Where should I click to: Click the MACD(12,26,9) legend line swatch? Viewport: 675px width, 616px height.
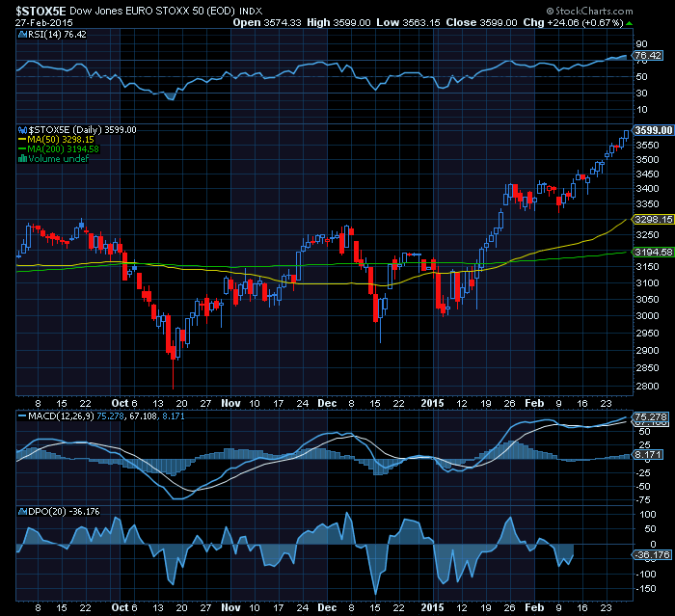coord(22,416)
